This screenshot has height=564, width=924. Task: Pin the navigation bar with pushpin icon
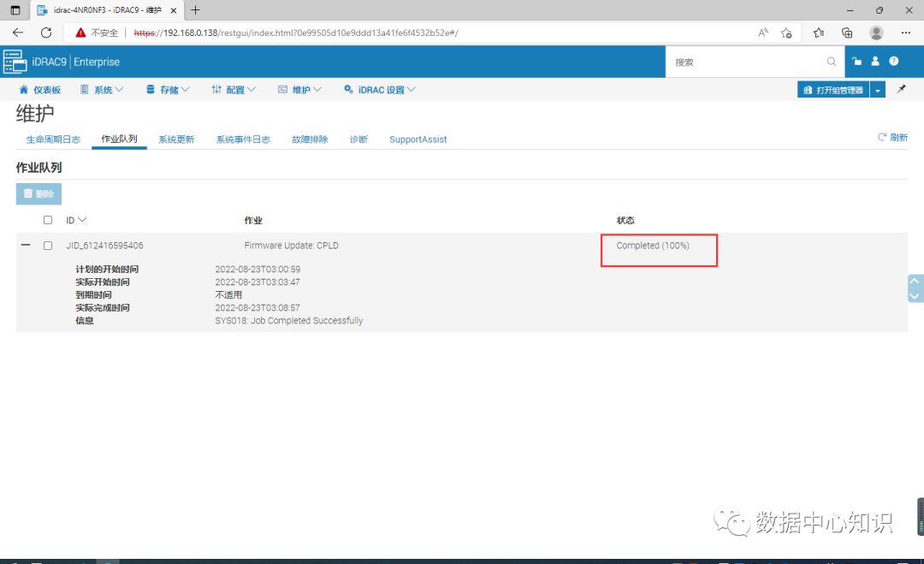[x=901, y=89]
